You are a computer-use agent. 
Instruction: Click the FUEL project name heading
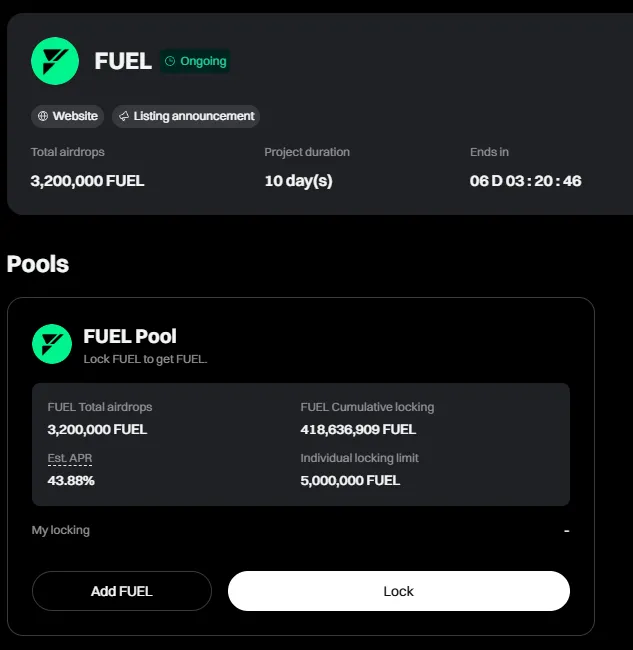[123, 61]
